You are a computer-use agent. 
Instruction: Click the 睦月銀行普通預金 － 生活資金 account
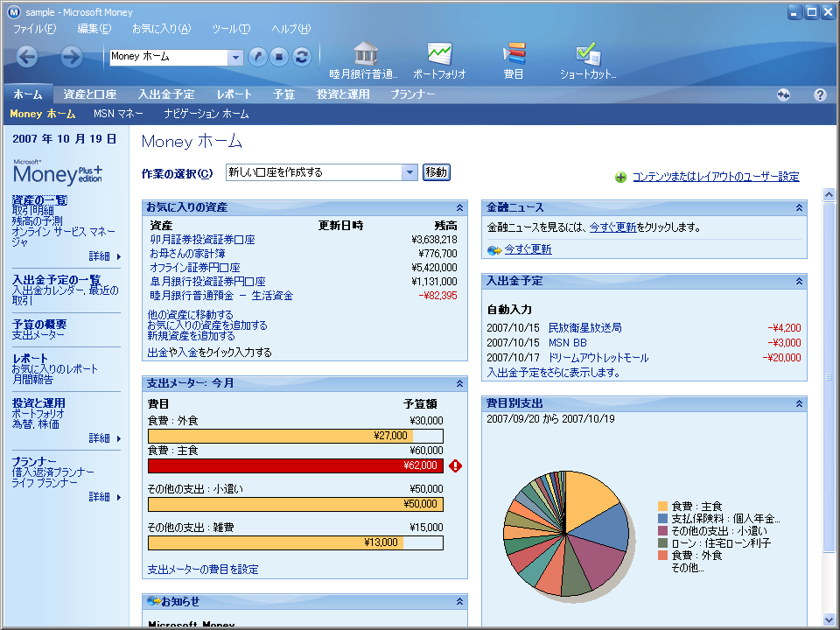[x=221, y=296]
